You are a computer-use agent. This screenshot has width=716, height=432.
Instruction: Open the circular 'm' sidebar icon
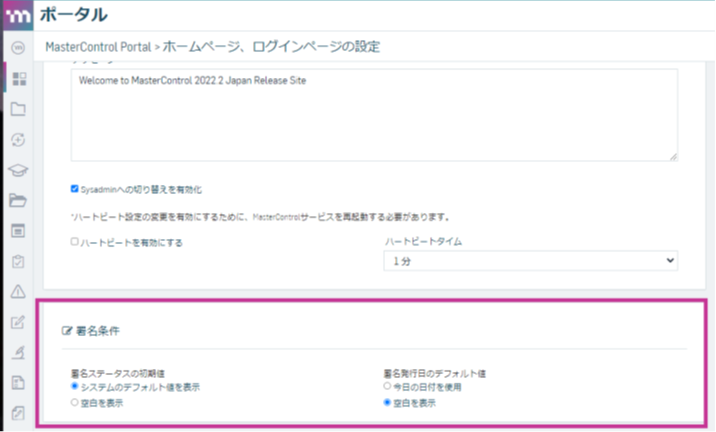click(18, 47)
